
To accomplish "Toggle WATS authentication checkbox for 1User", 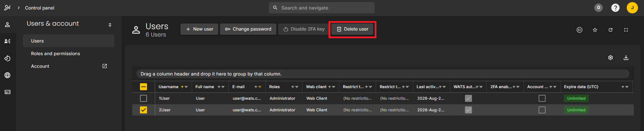I will pyautogui.click(x=468, y=98).
